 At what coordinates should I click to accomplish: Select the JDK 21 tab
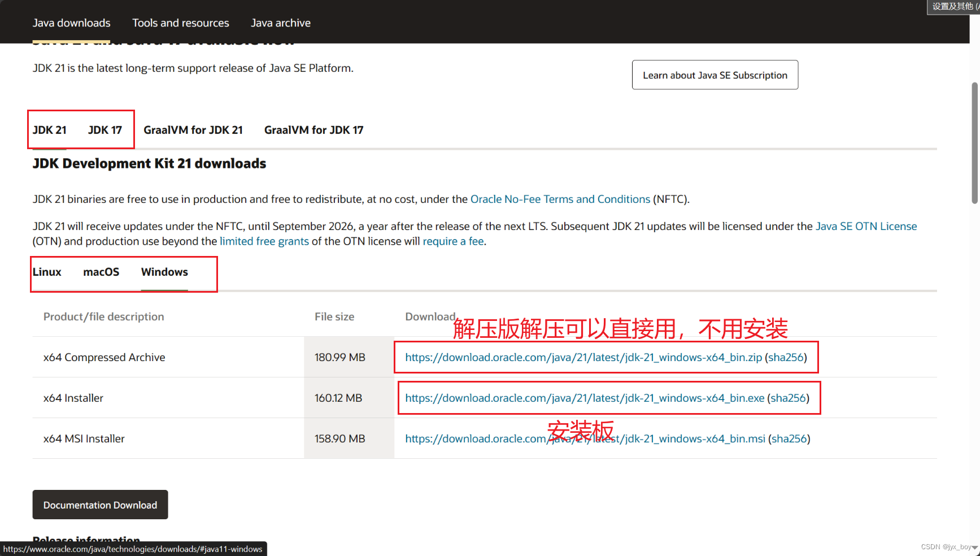pyautogui.click(x=50, y=130)
